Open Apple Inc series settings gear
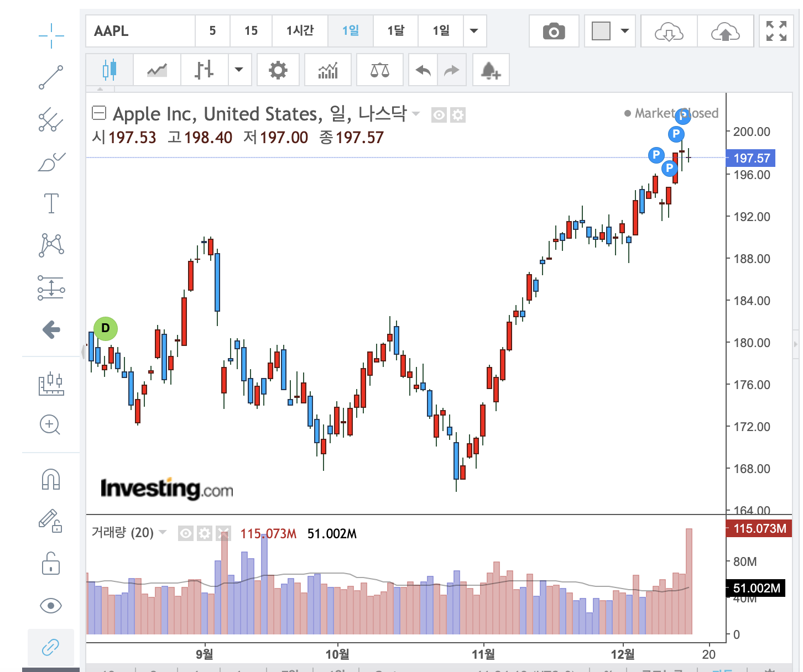The image size is (803, 672). (458, 115)
